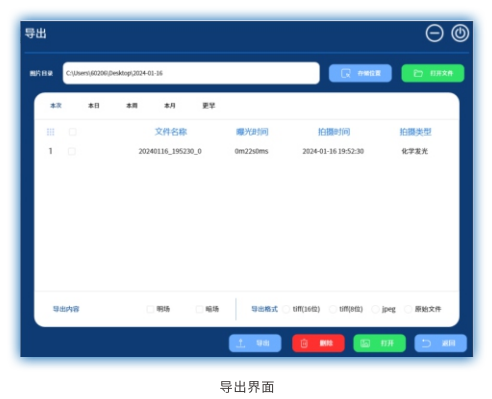This screenshot has height=399, width=492.
Task: Switch to the 本周 tab
Action: (132, 106)
